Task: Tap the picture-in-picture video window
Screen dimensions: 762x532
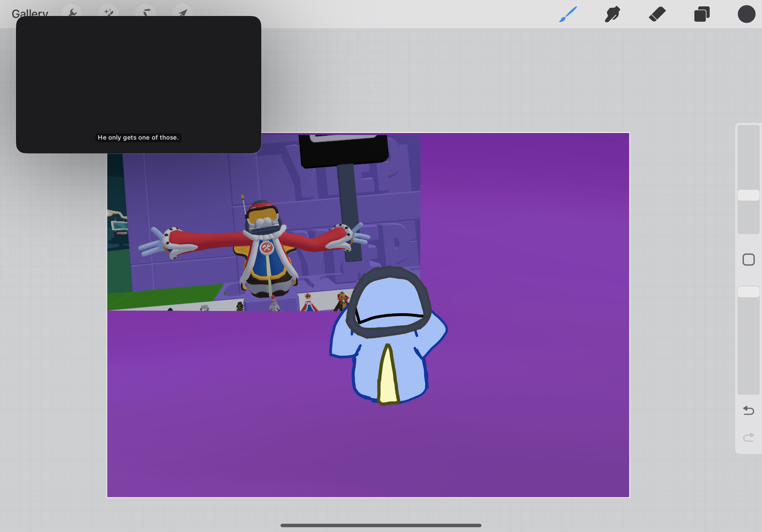Action: coord(138,85)
